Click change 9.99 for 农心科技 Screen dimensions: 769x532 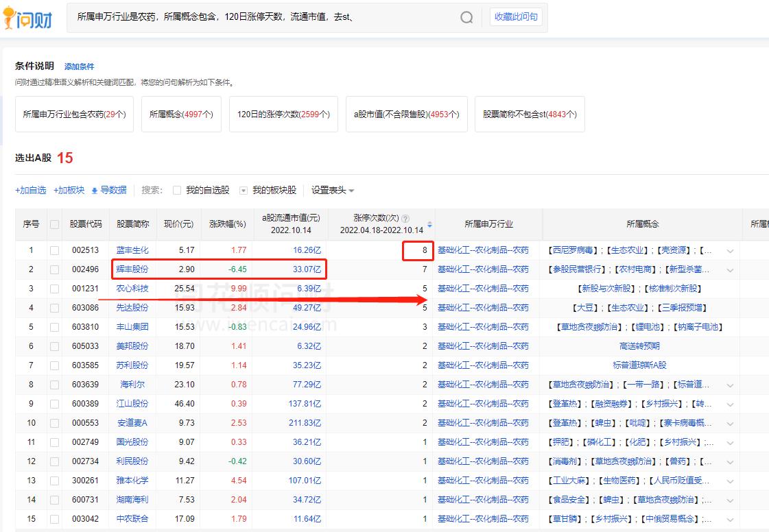point(239,289)
